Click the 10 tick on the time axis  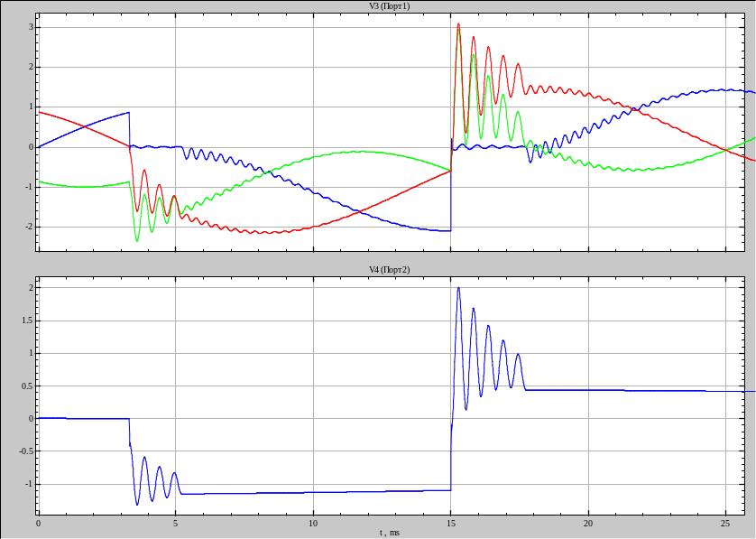313,523
